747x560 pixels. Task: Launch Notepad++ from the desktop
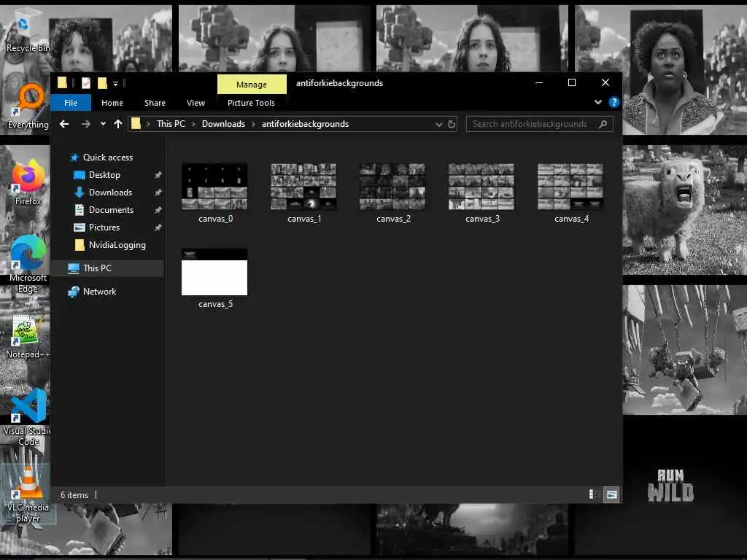pos(28,337)
